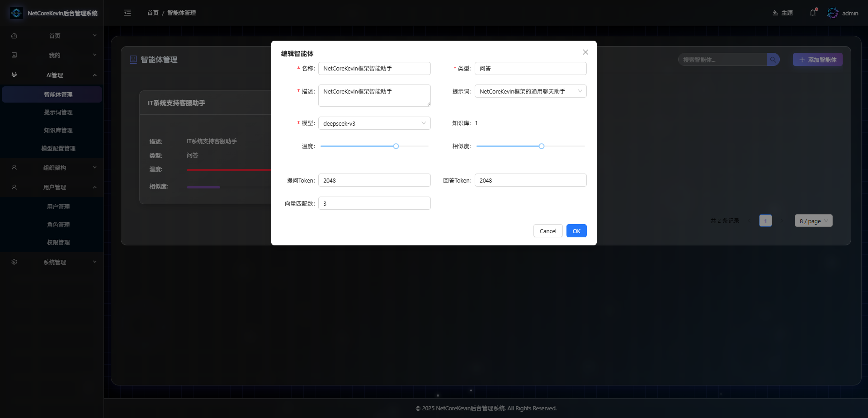Click the admin user avatar

point(833,13)
